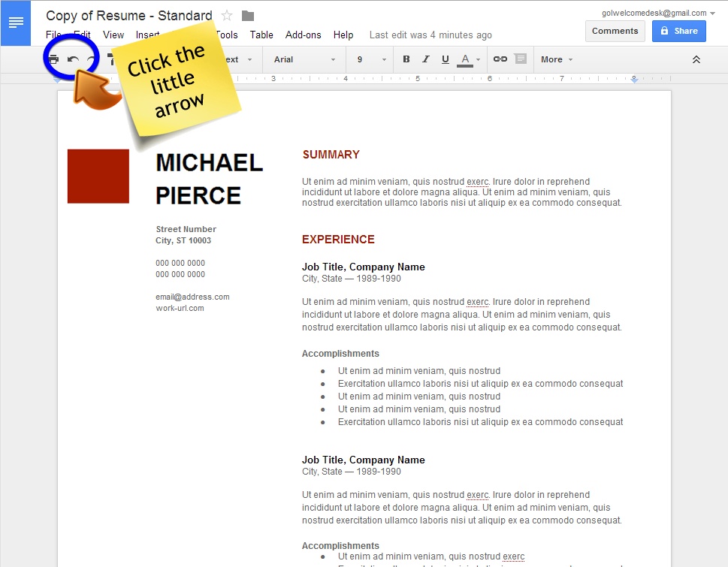Toggle underline formatting
The width and height of the screenshot is (728, 567).
446,59
